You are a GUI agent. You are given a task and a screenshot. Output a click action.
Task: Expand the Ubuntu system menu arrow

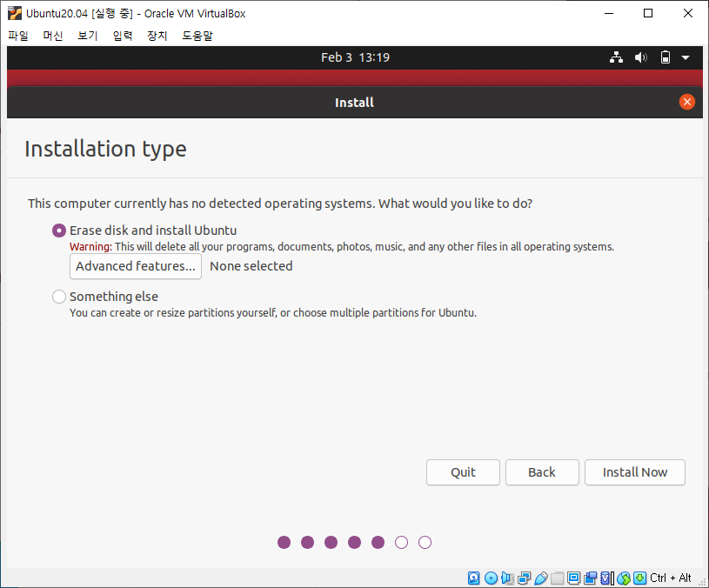[686, 58]
